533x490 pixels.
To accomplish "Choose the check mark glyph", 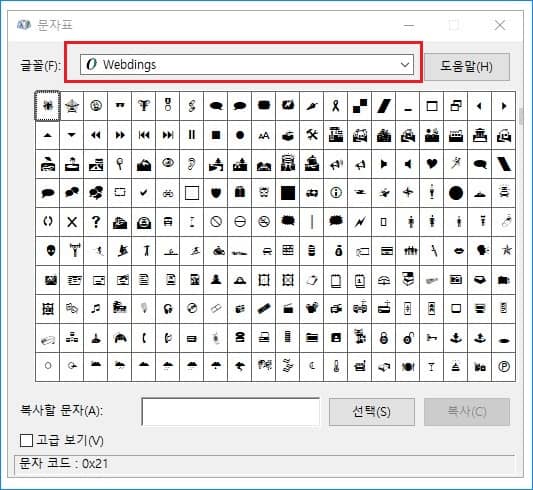I will click(x=144, y=193).
